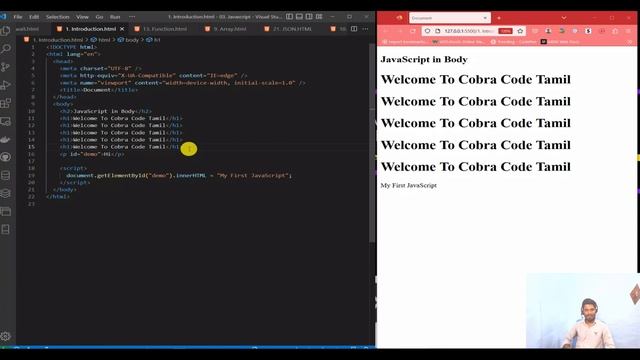
Task: Click the browser address bar URL
Action: click(470, 31)
